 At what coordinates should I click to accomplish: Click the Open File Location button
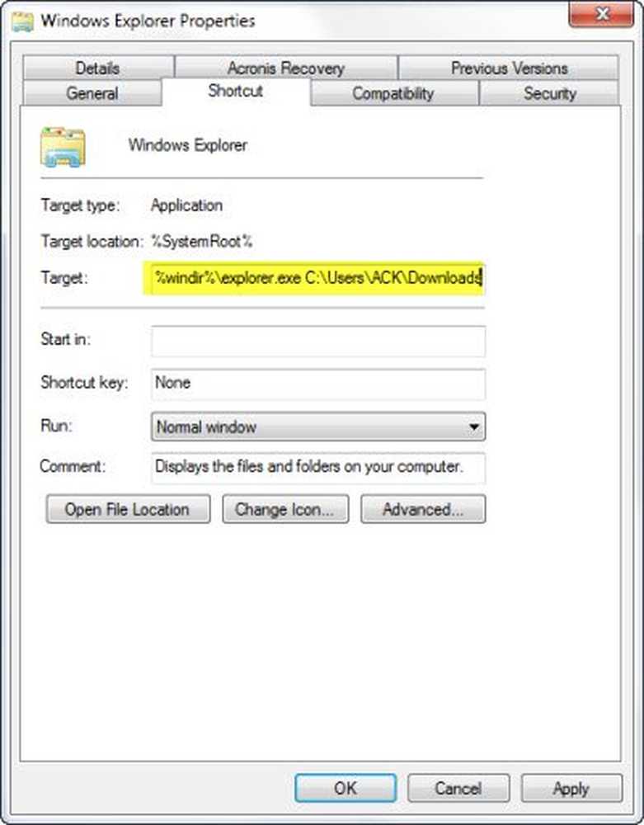pyautogui.click(x=128, y=509)
